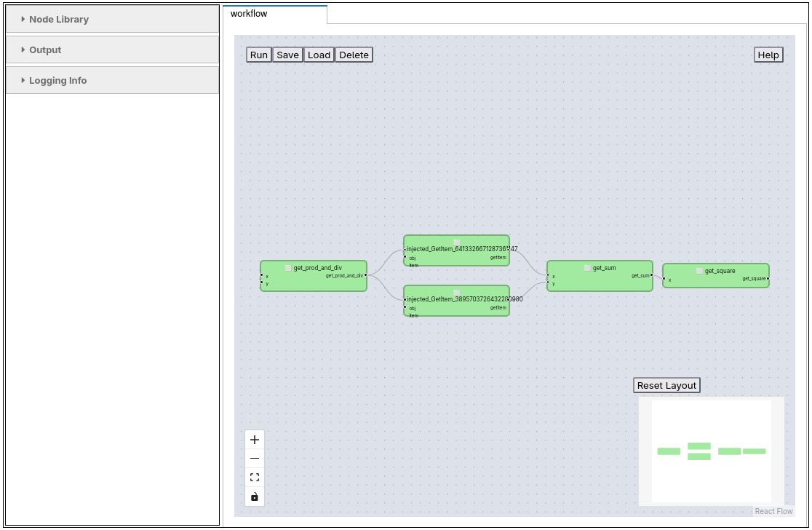The image size is (812, 530).
Task: Click the x input port of get_prod_and_div
Action: 261,275
